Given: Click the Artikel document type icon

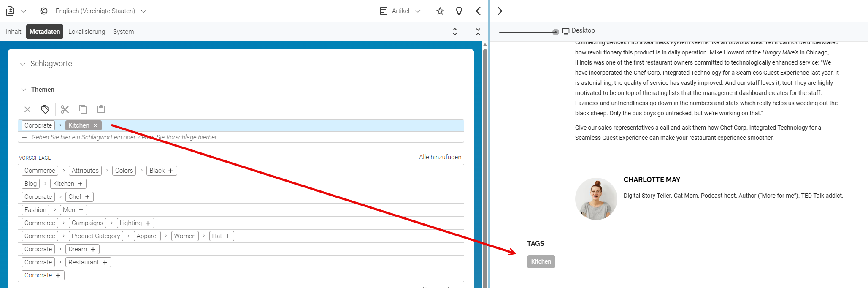Looking at the screenshot, I should 384,11.
